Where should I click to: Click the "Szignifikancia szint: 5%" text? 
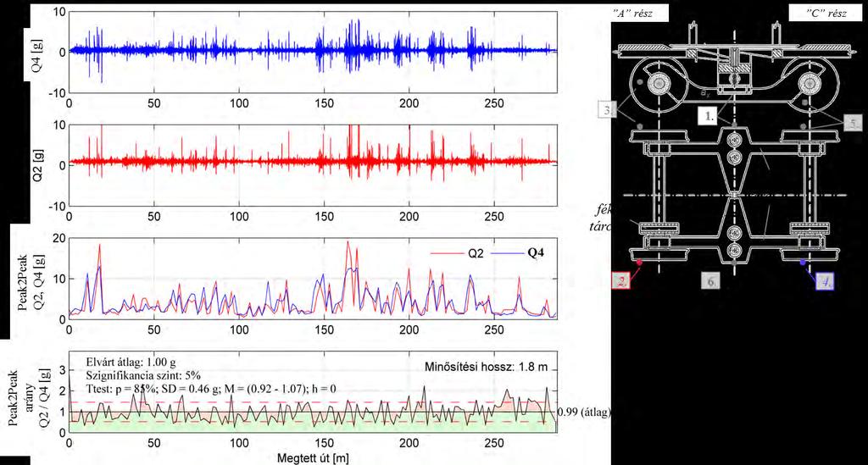click(x=142, y=375)
